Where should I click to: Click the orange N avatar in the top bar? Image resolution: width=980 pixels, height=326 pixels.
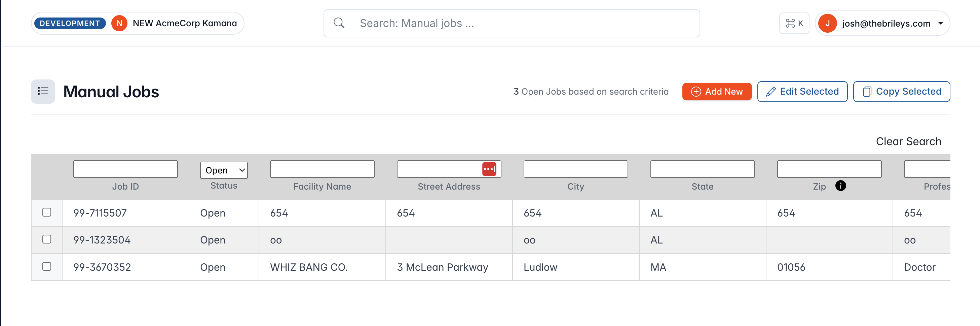120,23
